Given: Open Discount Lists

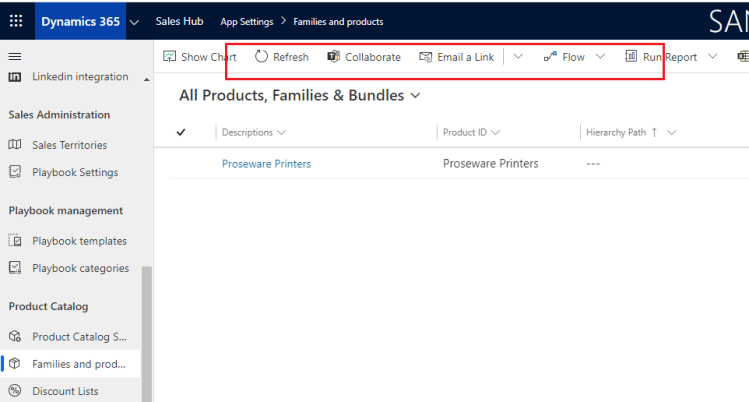Looking at the screenshot, I should click(x=65, y=391).
